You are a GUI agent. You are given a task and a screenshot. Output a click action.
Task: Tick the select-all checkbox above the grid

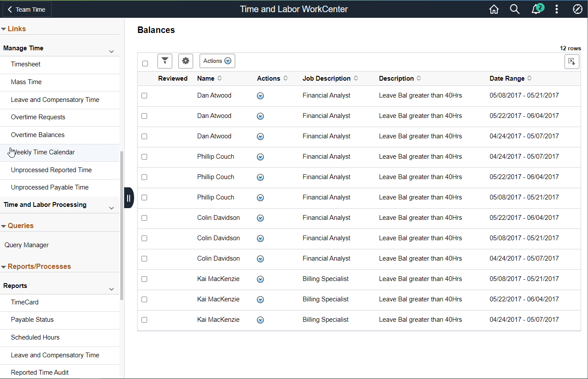(x=145, y=63)
